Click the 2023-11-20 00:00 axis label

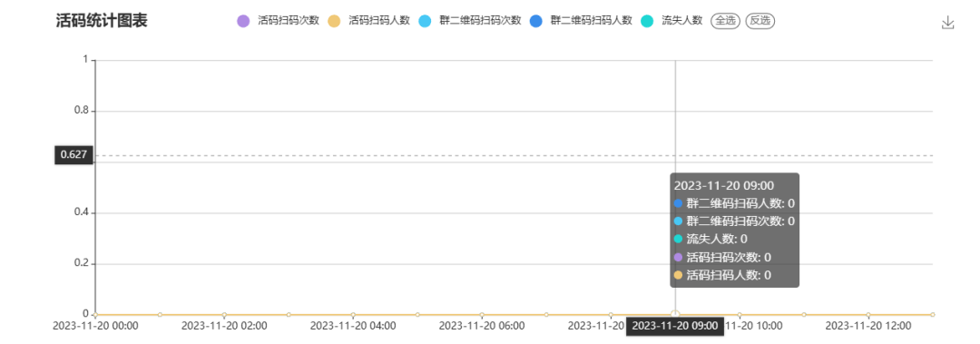tap(95, 326)
